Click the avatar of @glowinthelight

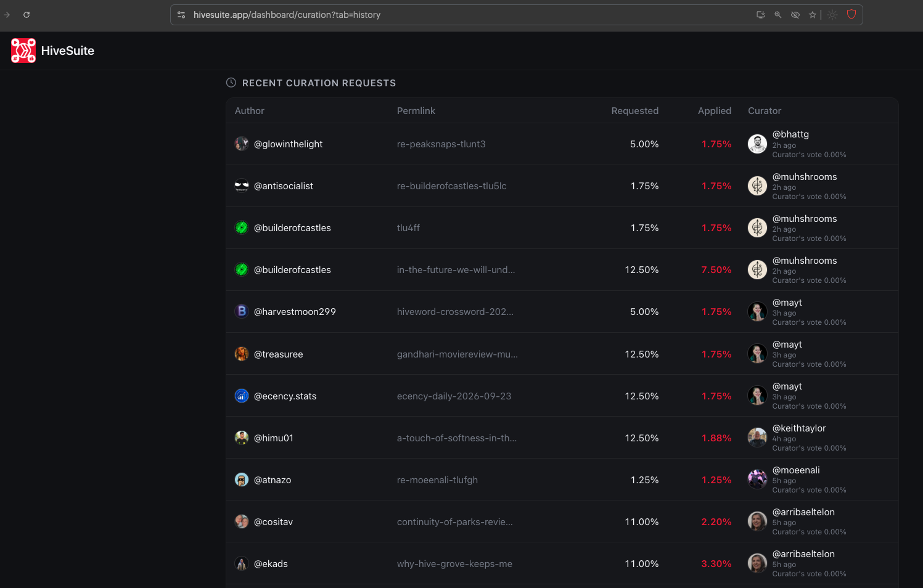coord(242,144)
